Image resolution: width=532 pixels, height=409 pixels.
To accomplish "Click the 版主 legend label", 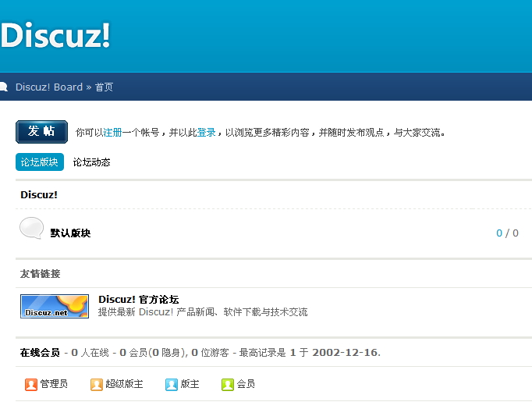I will click(x=190, y=384).
